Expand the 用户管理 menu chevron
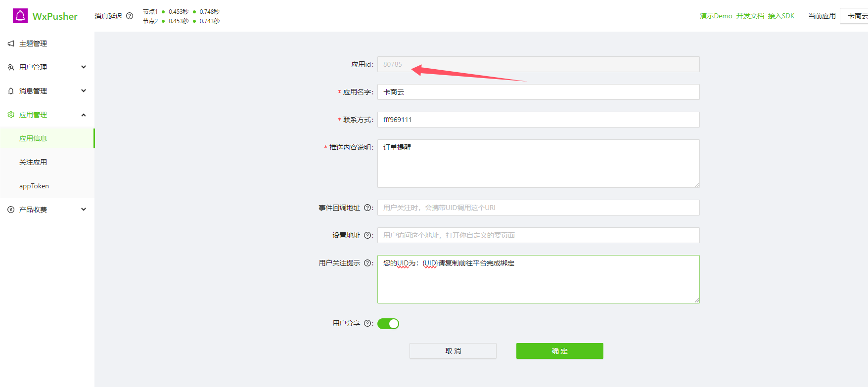This screenshot has width=868, height=387. pos(84,67)
